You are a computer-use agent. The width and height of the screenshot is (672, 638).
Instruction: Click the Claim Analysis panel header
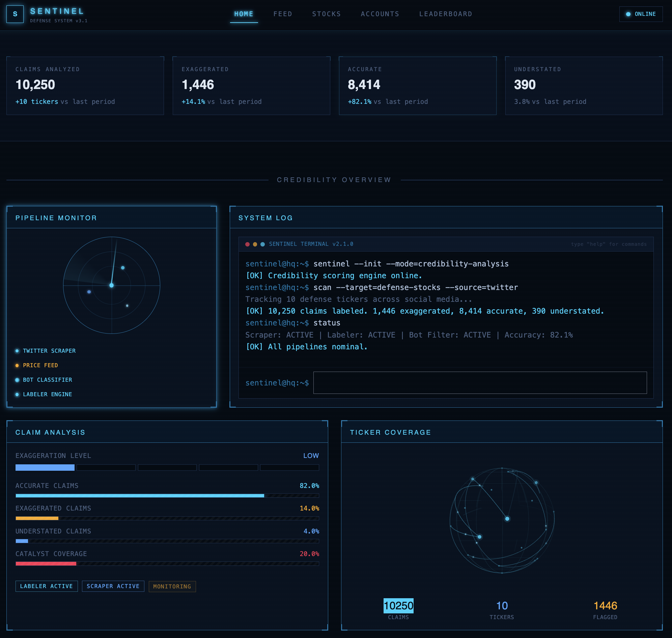[167, 432]
